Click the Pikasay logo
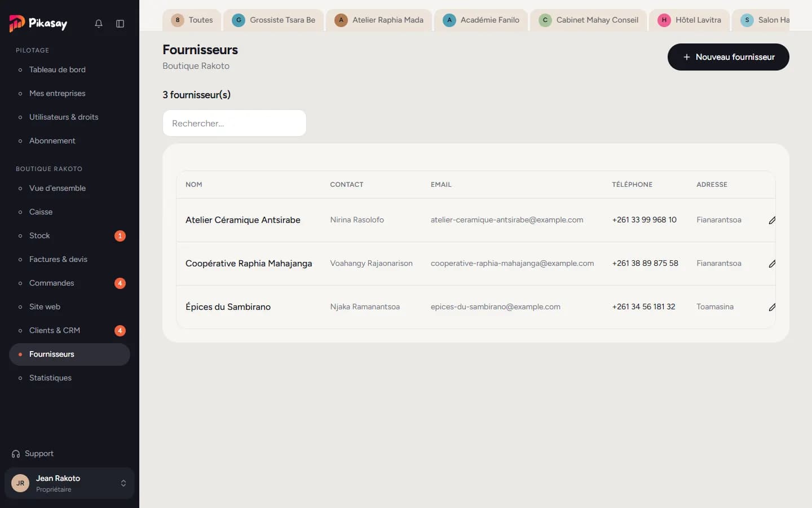 (x=38, y=23)
